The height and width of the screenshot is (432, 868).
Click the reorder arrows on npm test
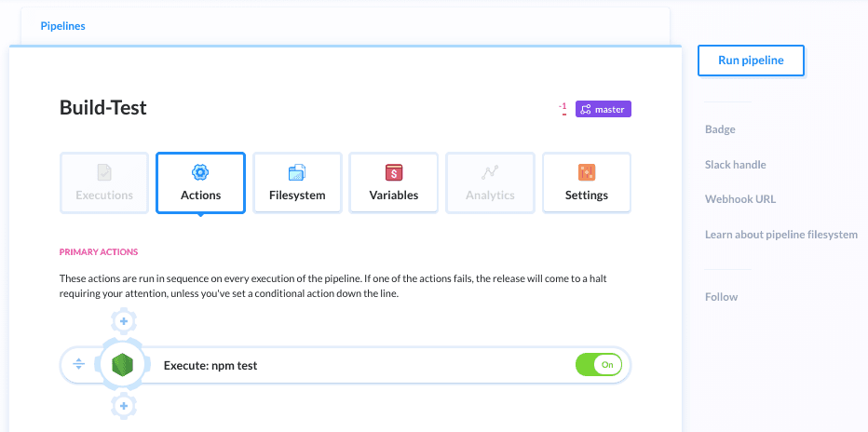click(79, 365)
